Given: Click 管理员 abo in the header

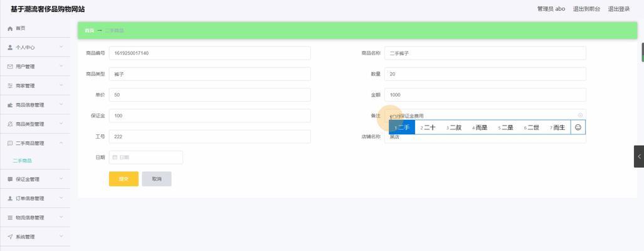Looking at the screenshot, I should (551, 9).
